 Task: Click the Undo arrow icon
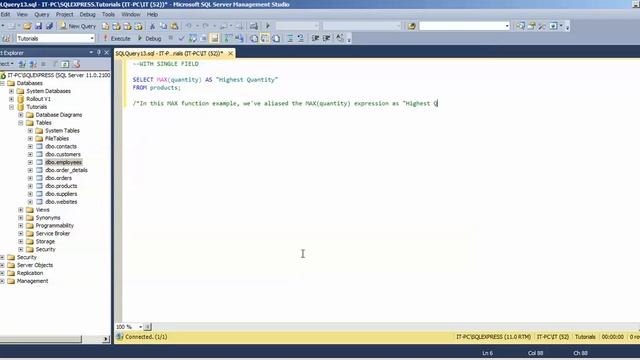(x=189, y=26)
